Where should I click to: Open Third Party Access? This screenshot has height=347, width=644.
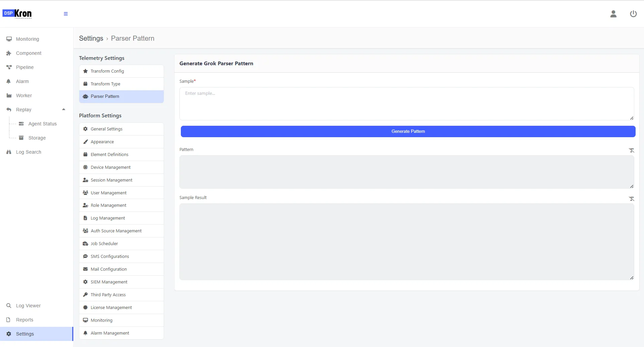(121, 295)
